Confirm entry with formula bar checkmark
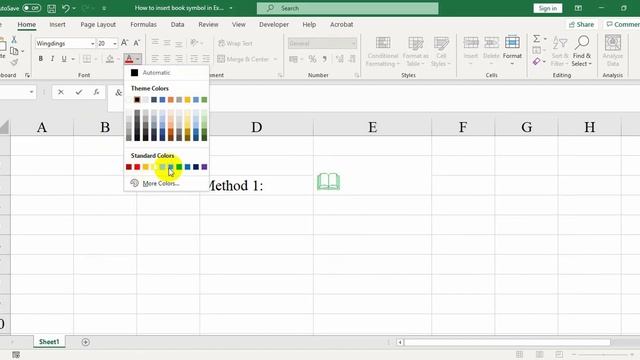The image size is (640, 360). coord(79,92)
